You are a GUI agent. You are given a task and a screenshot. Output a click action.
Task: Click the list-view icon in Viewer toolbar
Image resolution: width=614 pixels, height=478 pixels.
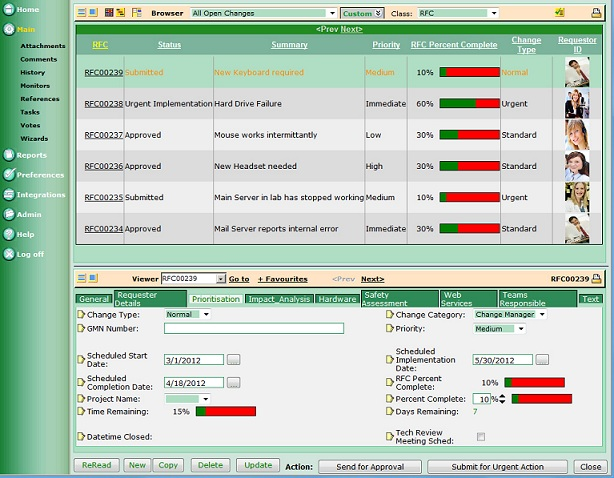(x=81, y=278)
